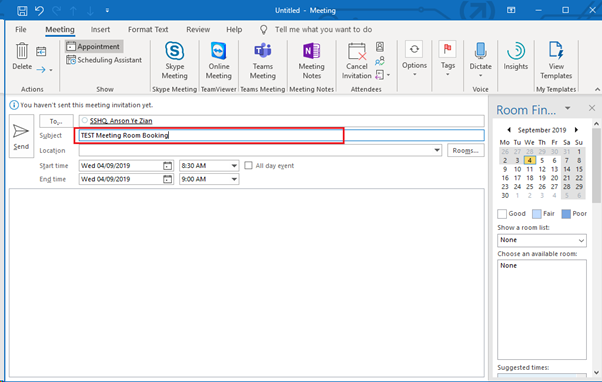Screen dimensions: 602x382
Task: Click the Check Names icon
Action: pos(380,61)
